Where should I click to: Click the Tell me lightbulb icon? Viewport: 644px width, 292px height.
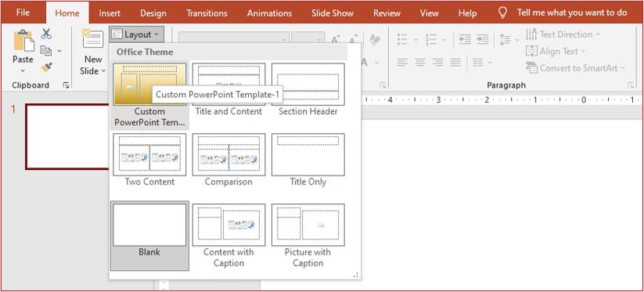[x=502, y=13]
